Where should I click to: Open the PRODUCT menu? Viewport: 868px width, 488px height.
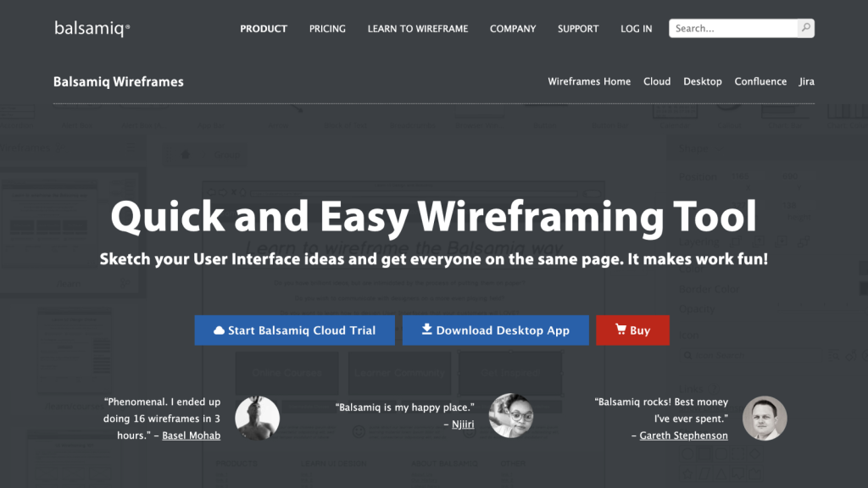pos(264,28)
